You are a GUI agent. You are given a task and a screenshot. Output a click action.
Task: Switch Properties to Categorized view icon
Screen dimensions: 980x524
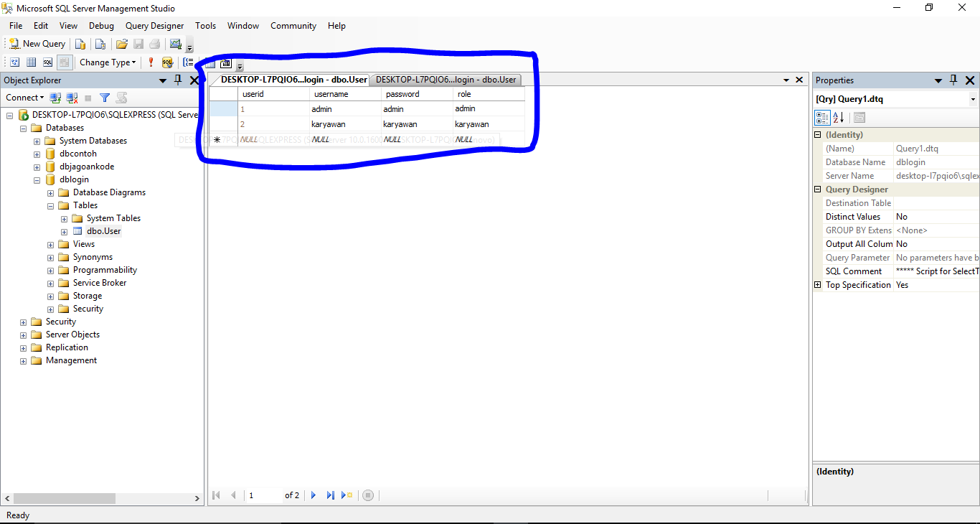[822, 118]
